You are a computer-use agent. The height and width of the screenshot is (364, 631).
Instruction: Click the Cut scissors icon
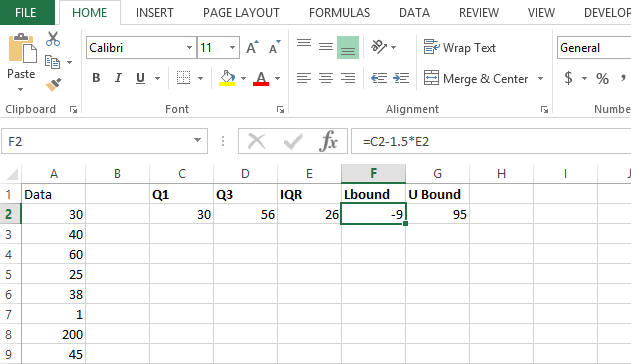click(x=53, y=39)
